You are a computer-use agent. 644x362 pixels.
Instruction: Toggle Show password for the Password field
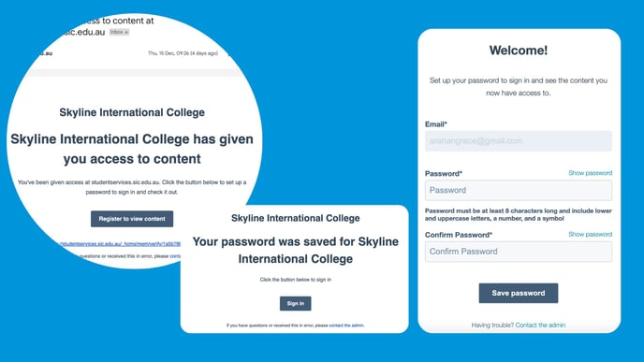(x=591, y=173)
